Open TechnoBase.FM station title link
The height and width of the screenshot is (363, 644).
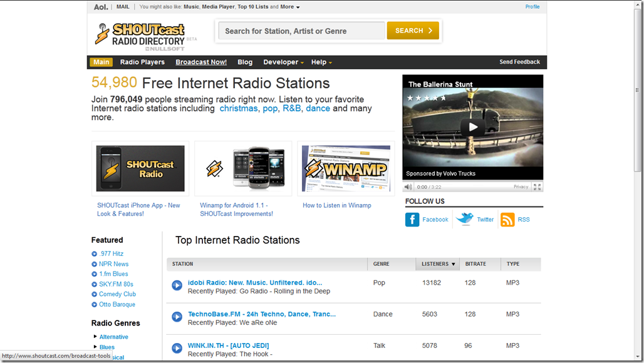coord(262,314)
